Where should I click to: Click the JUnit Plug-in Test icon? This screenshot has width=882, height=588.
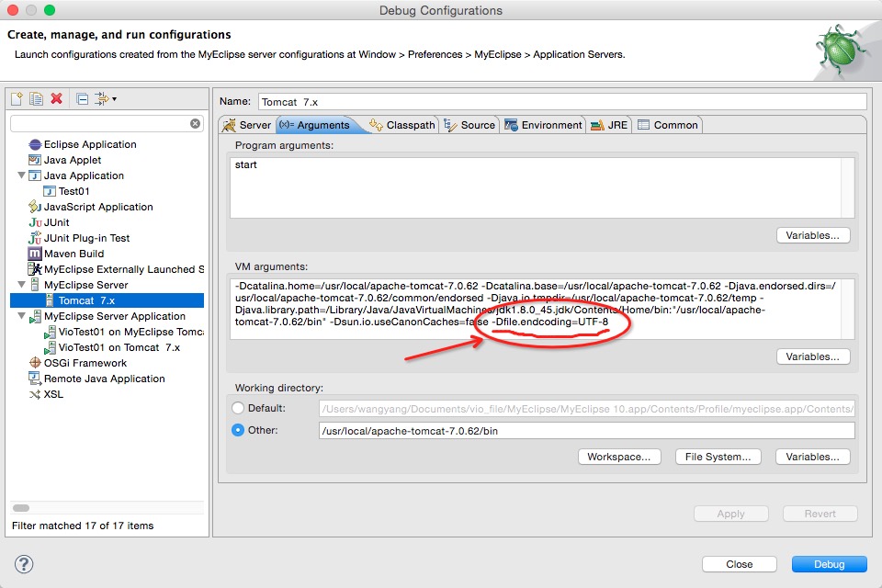35,238
